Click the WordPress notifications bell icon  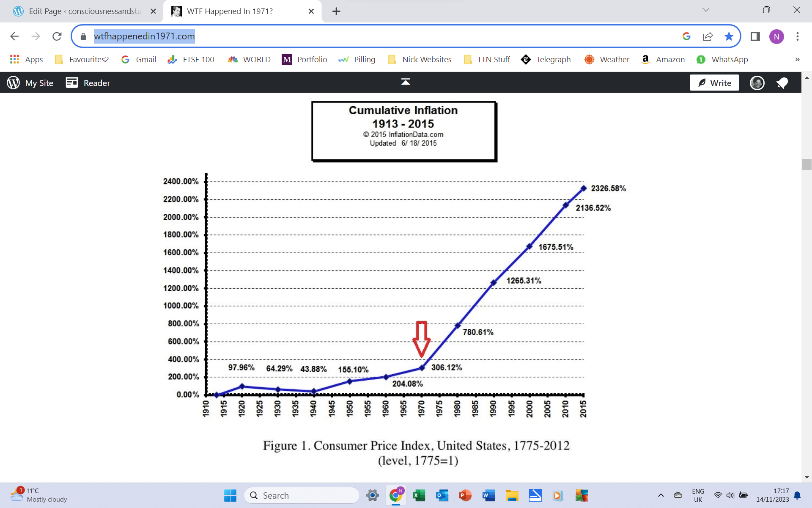point(782,83)
